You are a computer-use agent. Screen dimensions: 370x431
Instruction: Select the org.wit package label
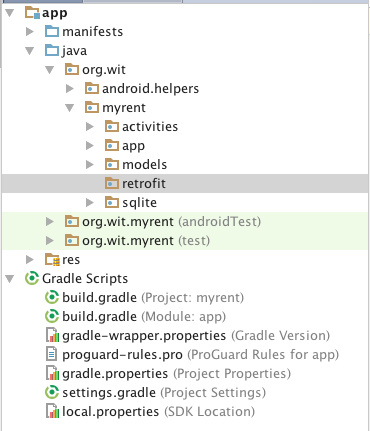tap(104, 70)
